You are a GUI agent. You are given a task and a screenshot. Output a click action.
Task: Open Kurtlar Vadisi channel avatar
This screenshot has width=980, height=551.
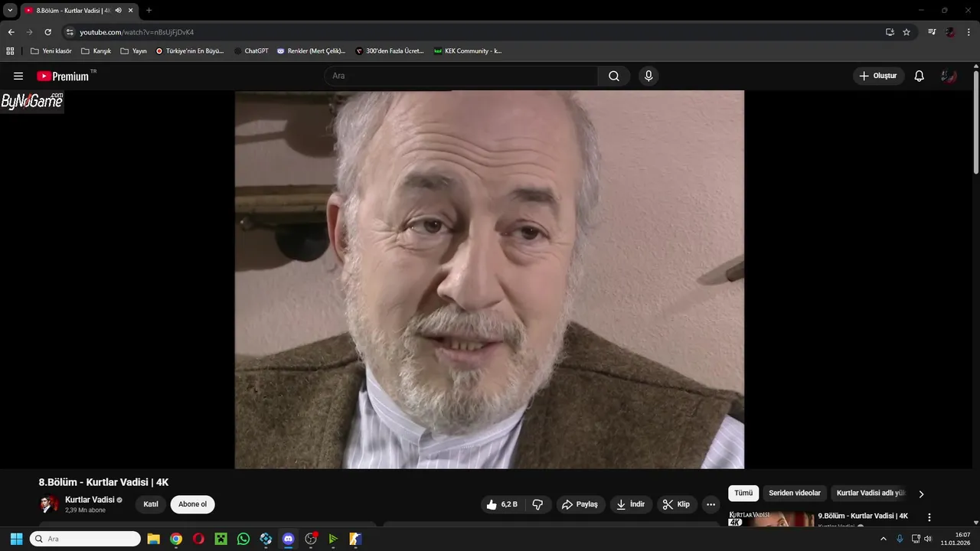(49, 504)
